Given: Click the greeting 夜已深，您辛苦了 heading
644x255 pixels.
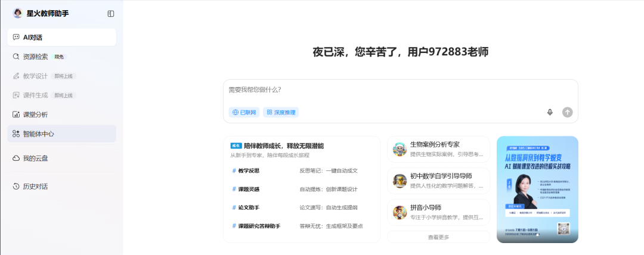Looking at the screenshot, I should (401, 52).
